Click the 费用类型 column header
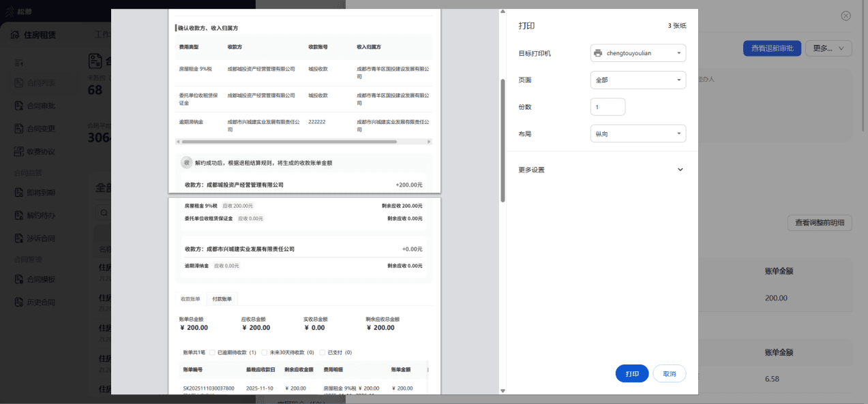This screenshot has width=868, height=404. pyautogui.click(x=189, y=47)
